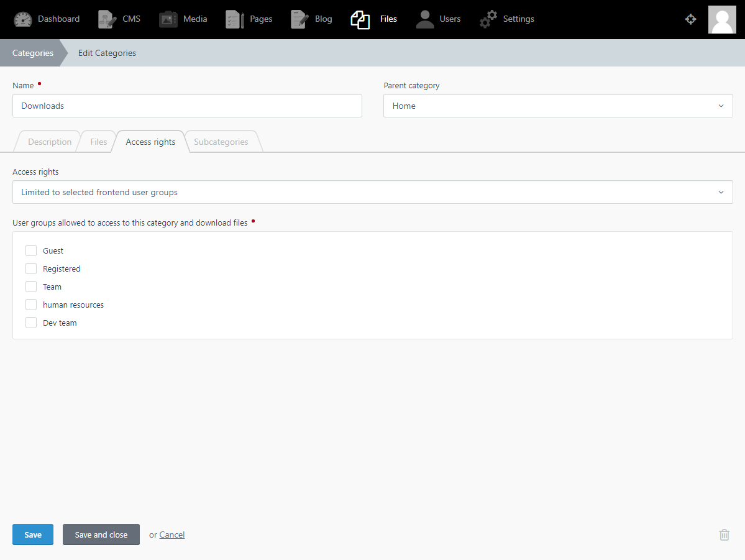Delete category using the trash icon
Image resolution: width=745 pixels, height=560 pixels.
(724, 535)
